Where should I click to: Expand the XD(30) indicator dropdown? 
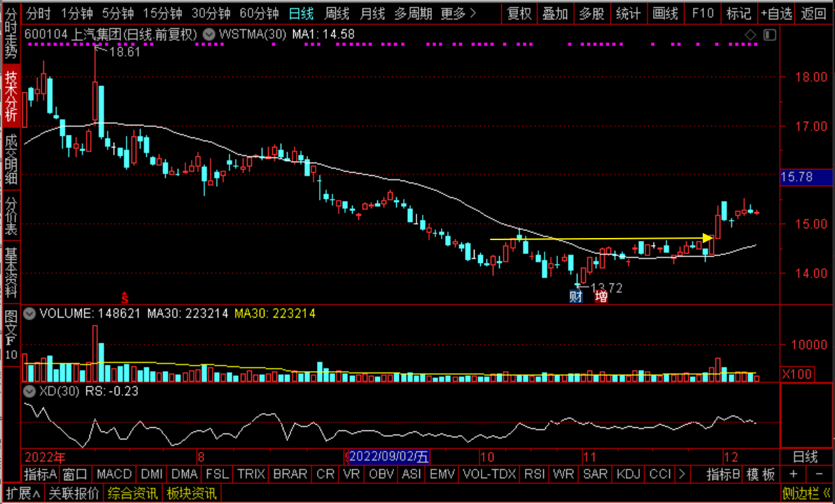coord(30,391)
